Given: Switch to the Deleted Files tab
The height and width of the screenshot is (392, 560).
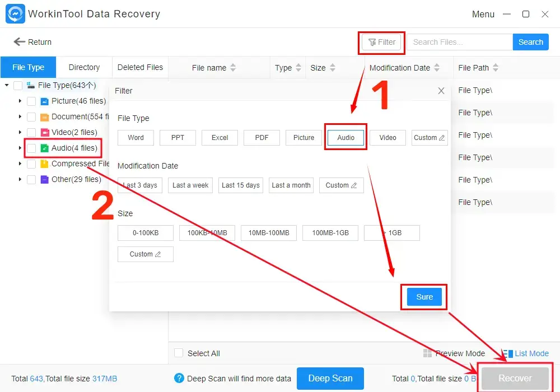Looking at the screenshot, I should tap(140, 67).
